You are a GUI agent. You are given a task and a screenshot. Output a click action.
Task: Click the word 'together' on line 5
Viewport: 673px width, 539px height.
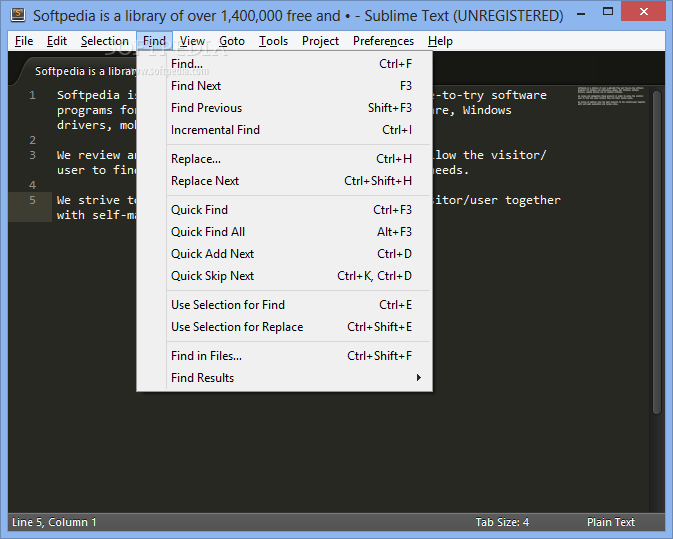coord(533,200)
